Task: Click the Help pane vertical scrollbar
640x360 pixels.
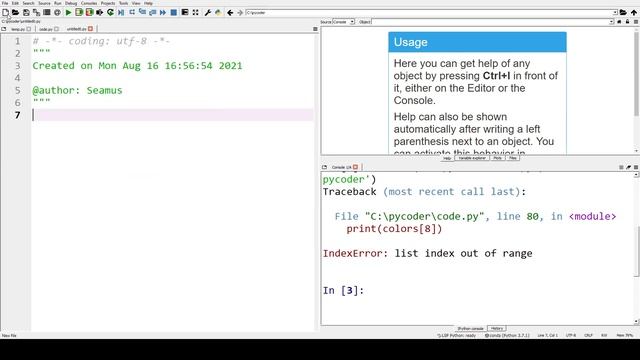Action: (x=636, y=74)
